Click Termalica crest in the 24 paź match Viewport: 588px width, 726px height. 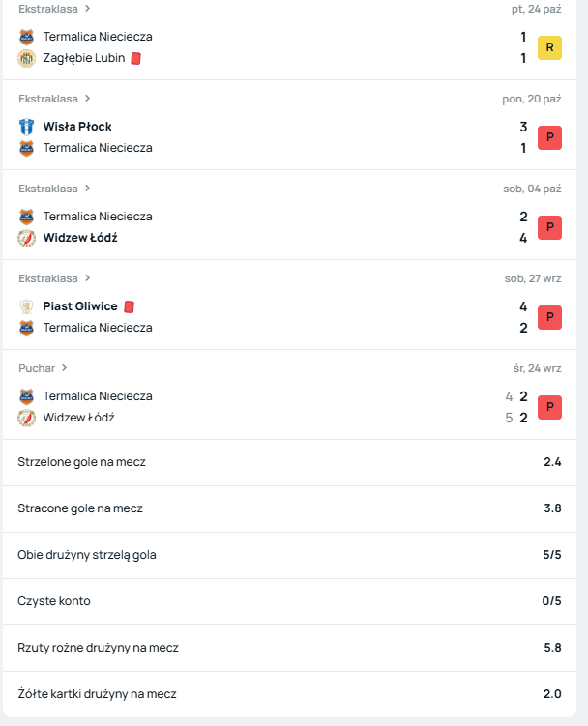[x=26, y=37]
